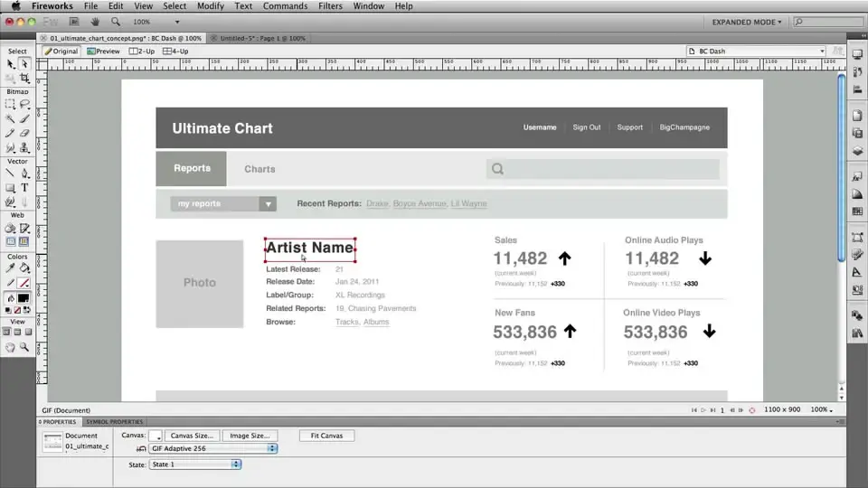Hide slices and hotspots
868x488 pixels.
coord(11,242)
